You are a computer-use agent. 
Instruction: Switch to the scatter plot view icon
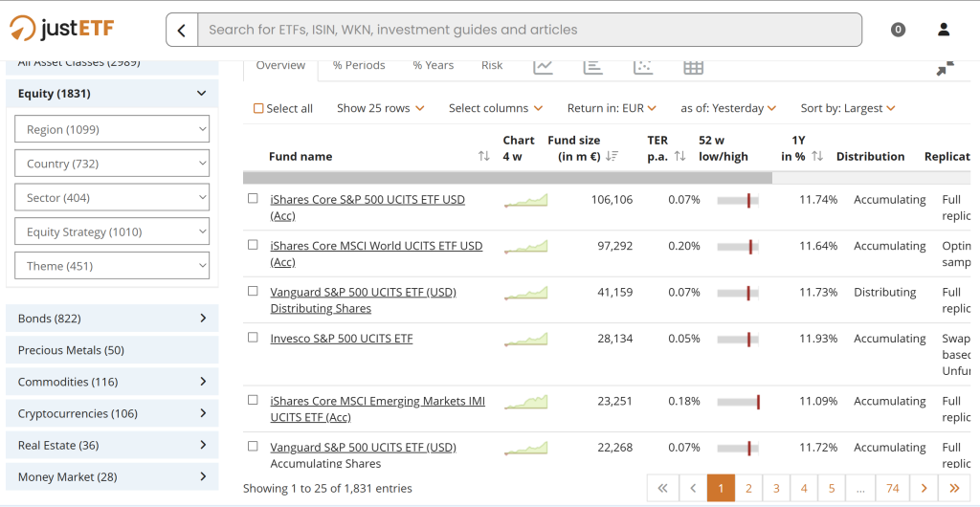click(643, 66)
